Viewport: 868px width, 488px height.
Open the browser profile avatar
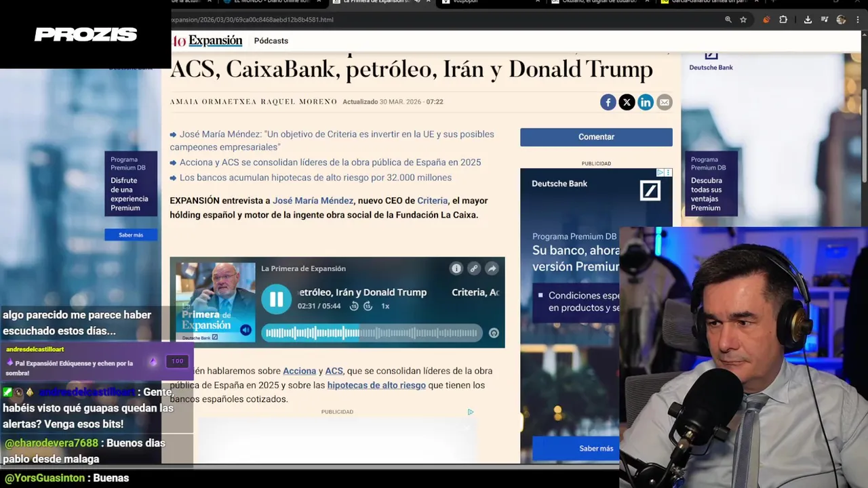841,20
